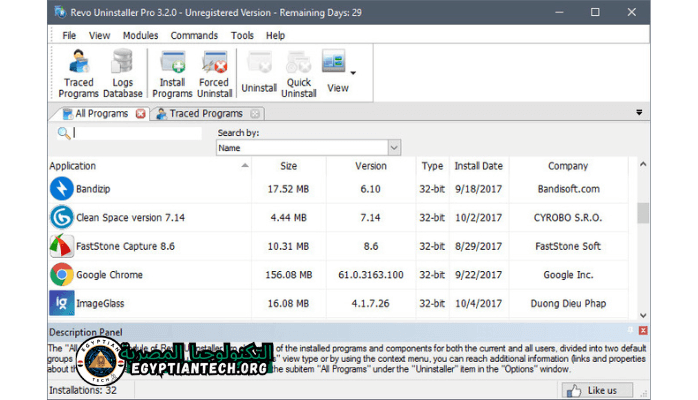Screen dimensions: 698x400
Task: Select the Clean Space program icon
Action: 61,217
